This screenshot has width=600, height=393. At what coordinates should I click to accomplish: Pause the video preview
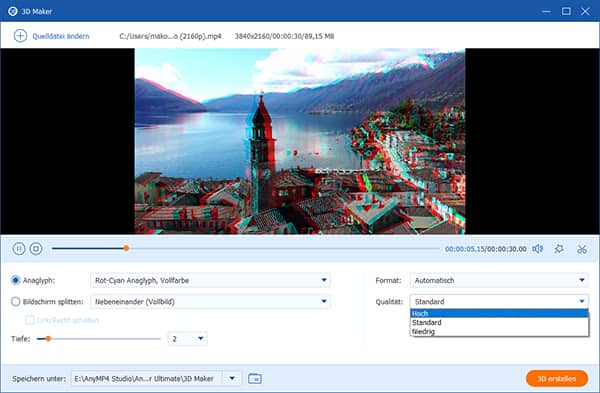click(x=18, y=249)
